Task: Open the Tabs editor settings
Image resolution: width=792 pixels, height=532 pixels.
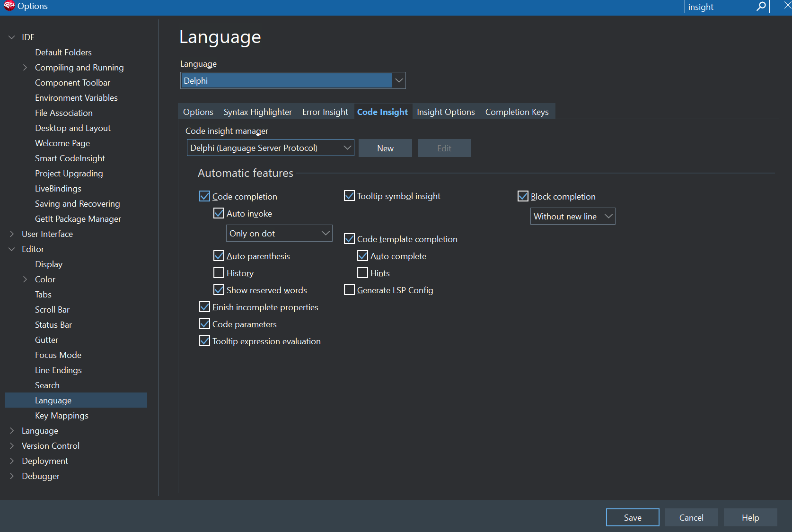Action: (x=43, y=295)
